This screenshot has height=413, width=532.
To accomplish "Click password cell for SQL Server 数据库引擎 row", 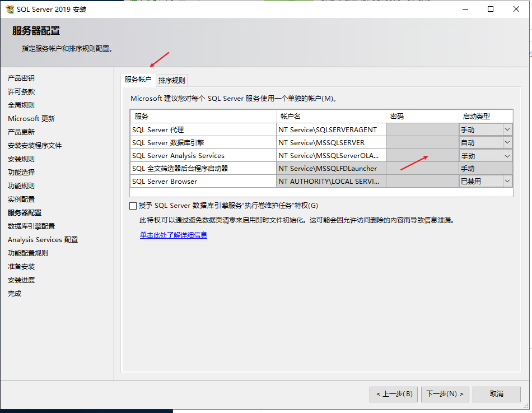I will tap(422, 143).
